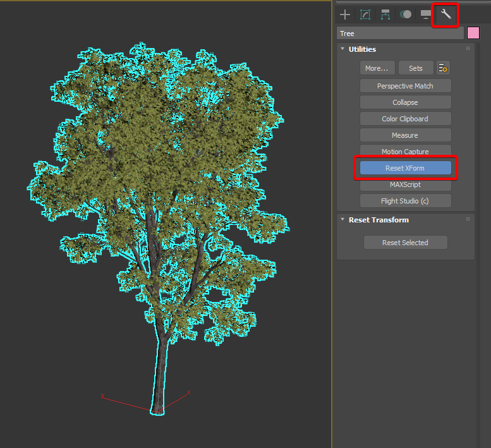Viewport: 491px width, 448px height.
Task: Grab the Utilities rollout drag handle
Action: click(468, 49)
